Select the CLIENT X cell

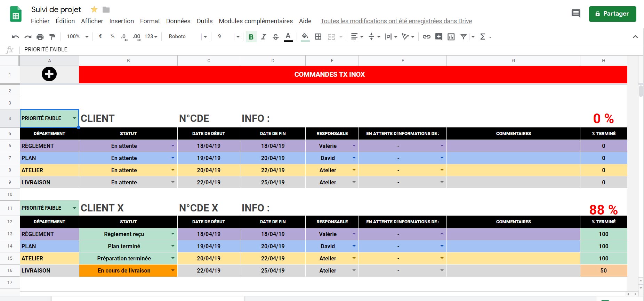(x=128, y=208)
